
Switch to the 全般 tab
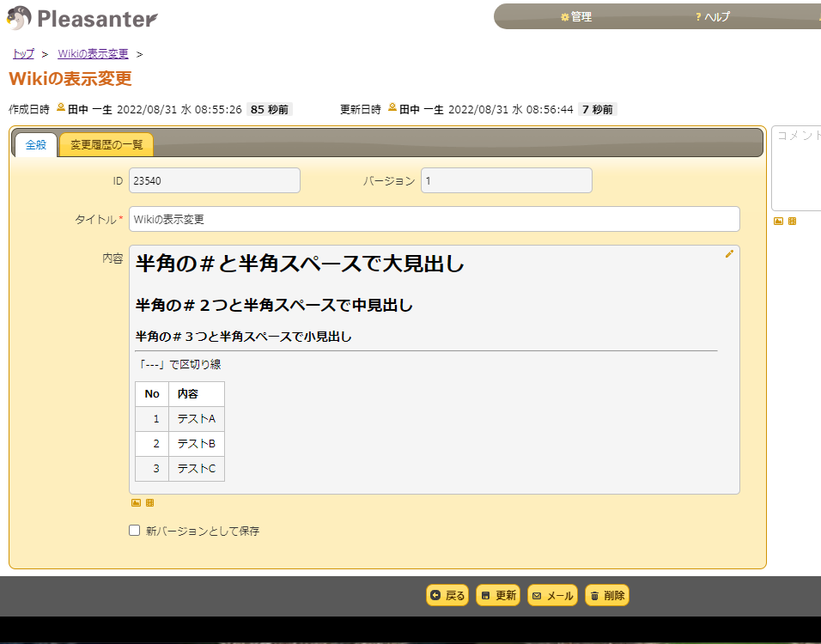(36, 144)
